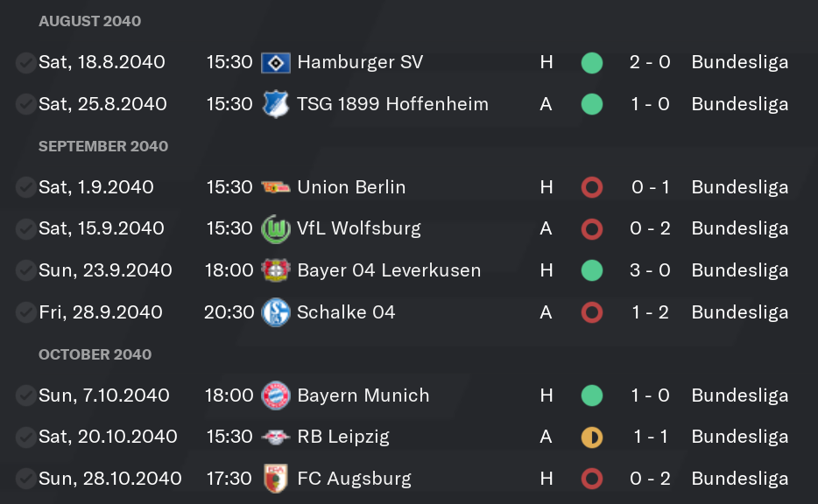This screenshot has width=818, height=504.
Task: Click the Bayer 04 Leverkusen badge
Action: click(x=276, y=270)
